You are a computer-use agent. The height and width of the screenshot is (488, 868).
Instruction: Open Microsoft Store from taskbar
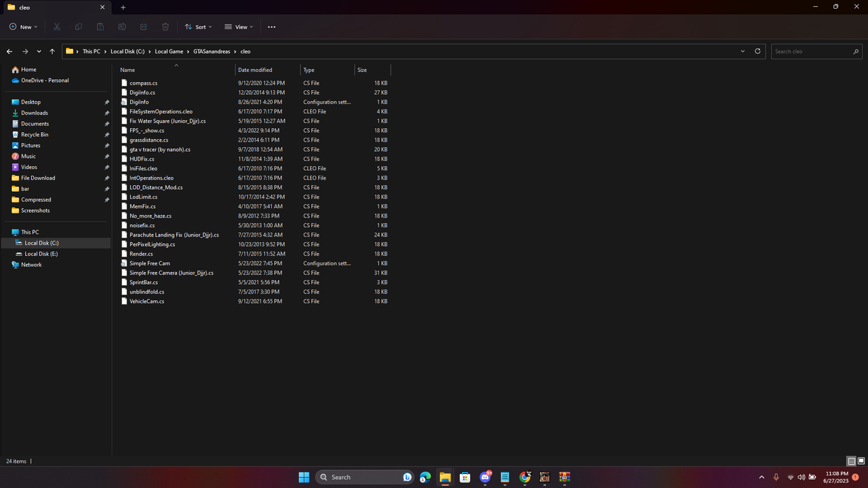coord(465,477)
